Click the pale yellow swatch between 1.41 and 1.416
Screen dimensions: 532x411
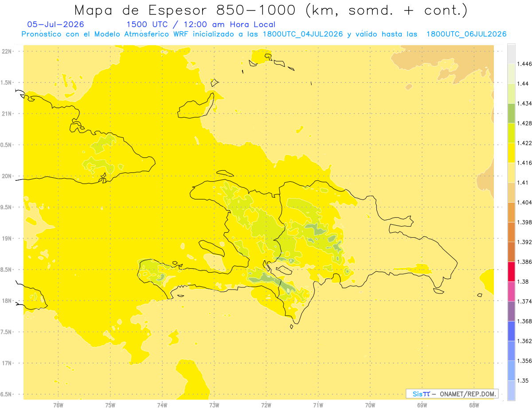point(511,173)
